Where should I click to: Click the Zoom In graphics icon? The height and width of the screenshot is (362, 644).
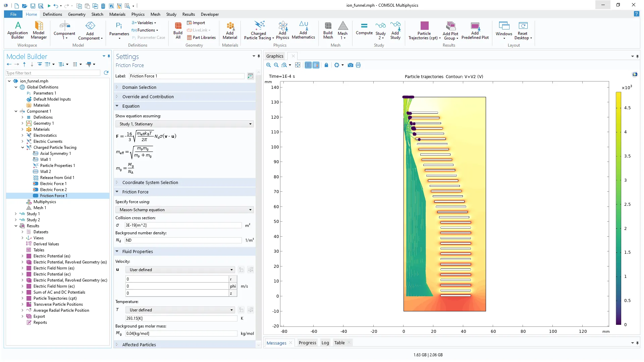(268, 65)
